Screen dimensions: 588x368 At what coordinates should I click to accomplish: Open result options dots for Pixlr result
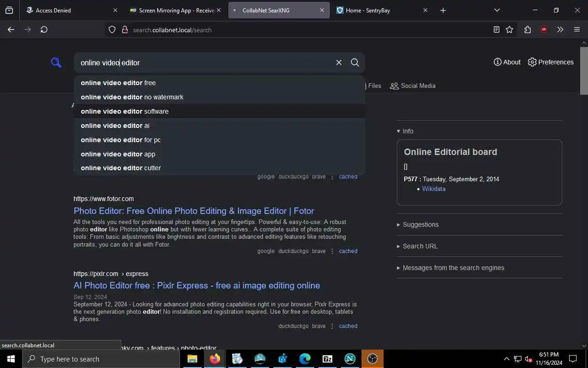coord(333,326)
